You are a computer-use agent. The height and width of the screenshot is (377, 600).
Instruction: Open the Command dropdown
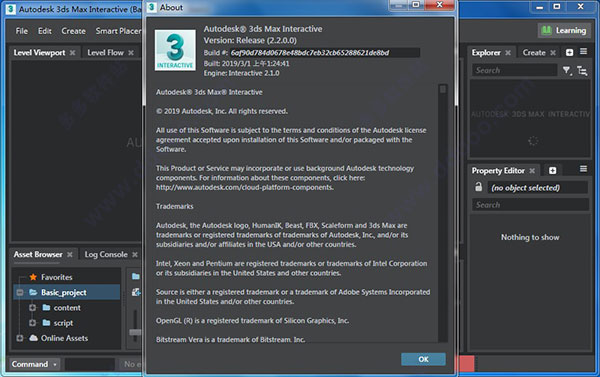coord(34,364)
